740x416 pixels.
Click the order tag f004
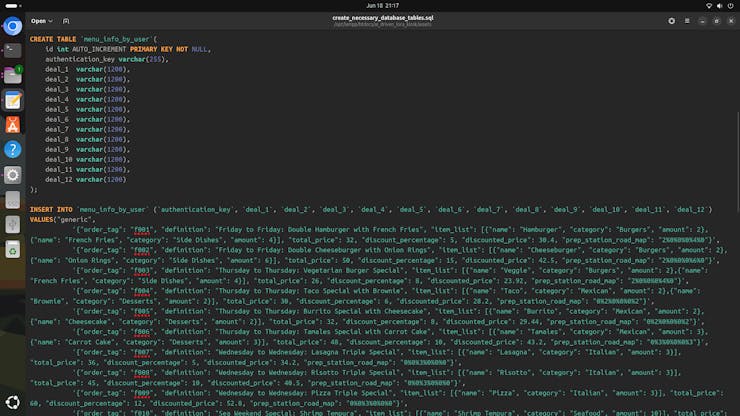click(142, 291)
